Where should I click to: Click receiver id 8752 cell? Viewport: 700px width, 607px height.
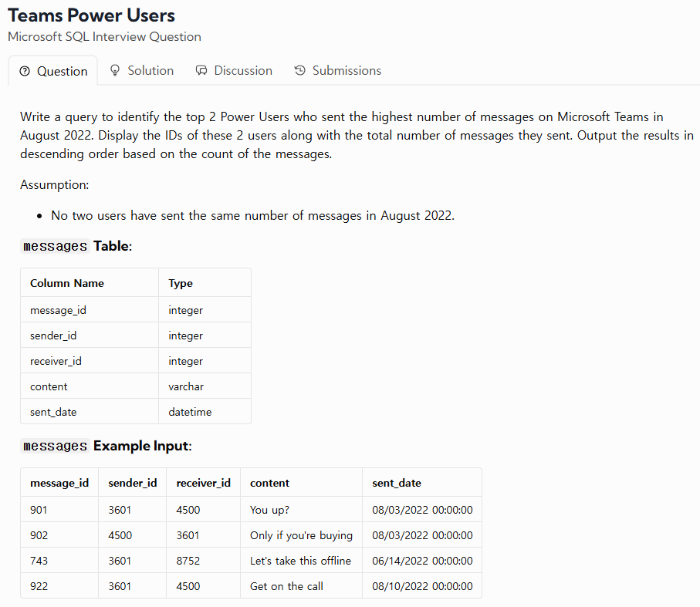(x=204, y=561)
